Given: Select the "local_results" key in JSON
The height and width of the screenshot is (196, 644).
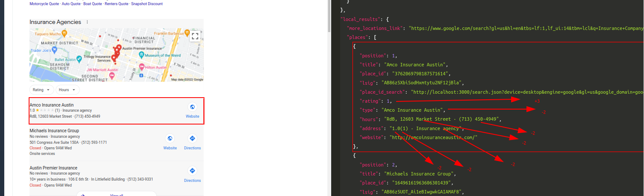Looking at the screenshot, I should 360,19.
